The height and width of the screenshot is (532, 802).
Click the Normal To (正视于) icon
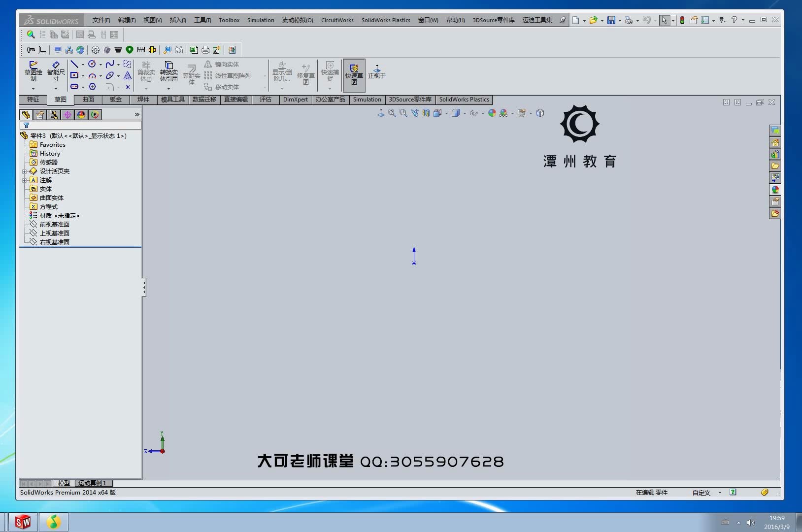(376, 74)
